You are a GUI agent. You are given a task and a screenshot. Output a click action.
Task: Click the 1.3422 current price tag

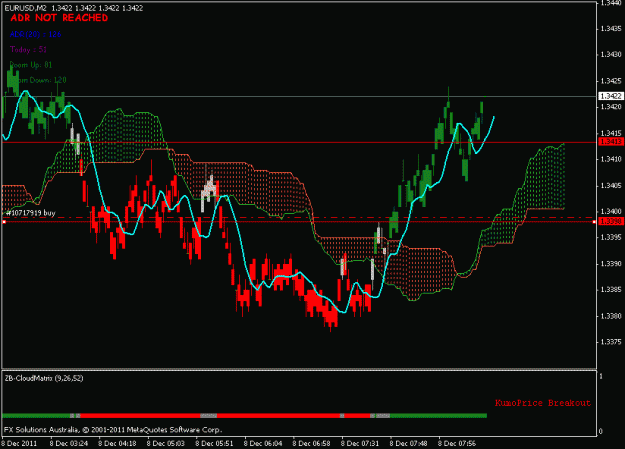coord(611,96)
